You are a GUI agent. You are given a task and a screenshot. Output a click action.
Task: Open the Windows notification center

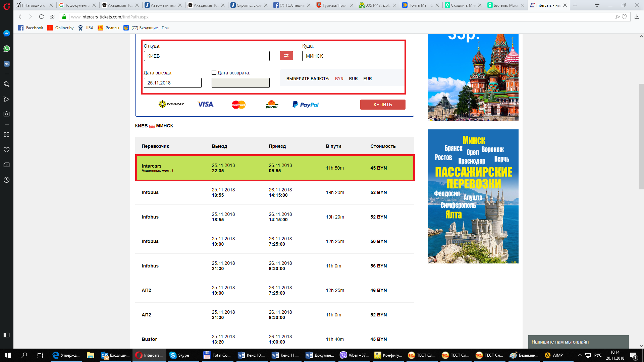(x=634, y=355)
